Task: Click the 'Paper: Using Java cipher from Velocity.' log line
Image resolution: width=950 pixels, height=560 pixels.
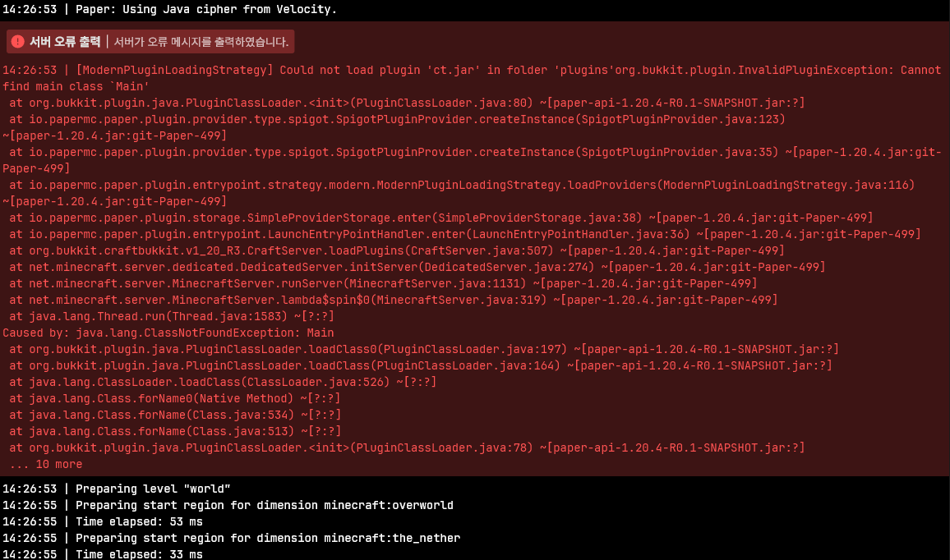Action: [x=205, y=9]
